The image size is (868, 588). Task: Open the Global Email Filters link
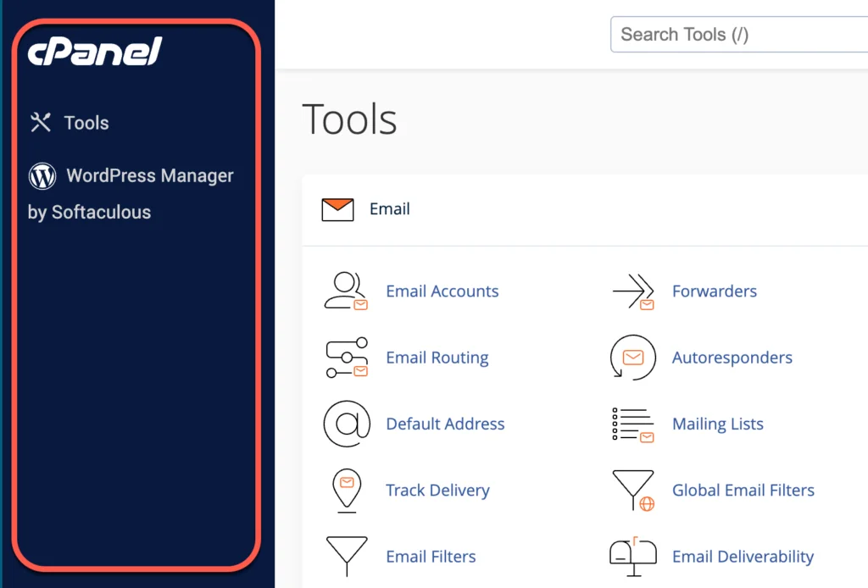[743, 490]
